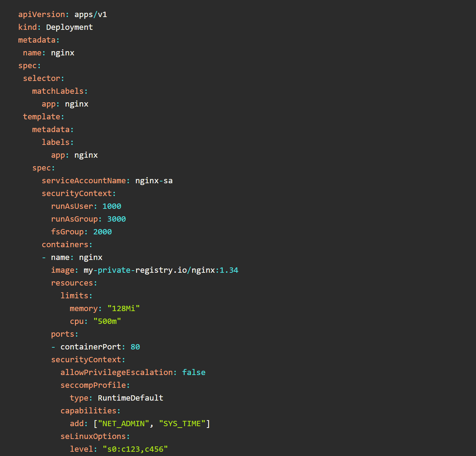
Task: Click the labels key
Action: point(55,142)
